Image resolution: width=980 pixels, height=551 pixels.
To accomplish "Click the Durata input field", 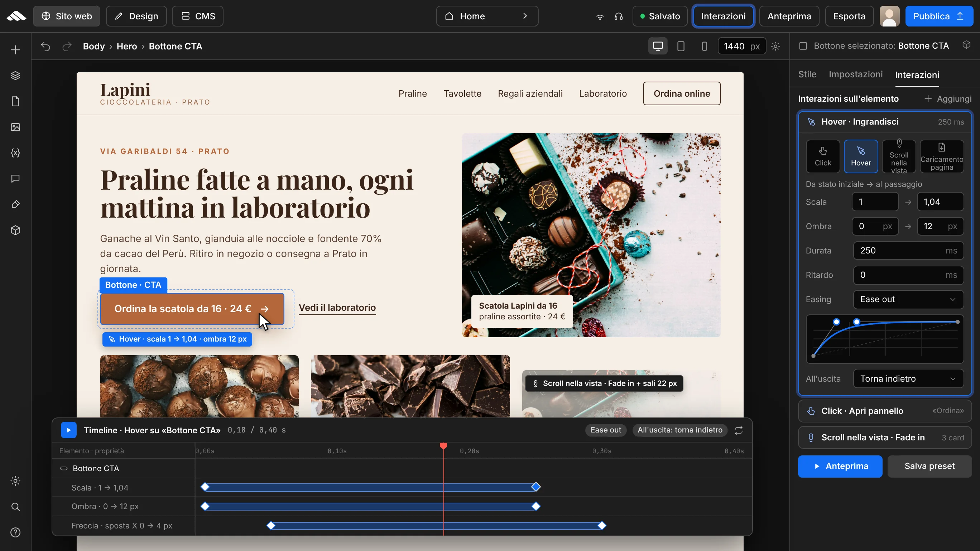I will tap(908, 251).
